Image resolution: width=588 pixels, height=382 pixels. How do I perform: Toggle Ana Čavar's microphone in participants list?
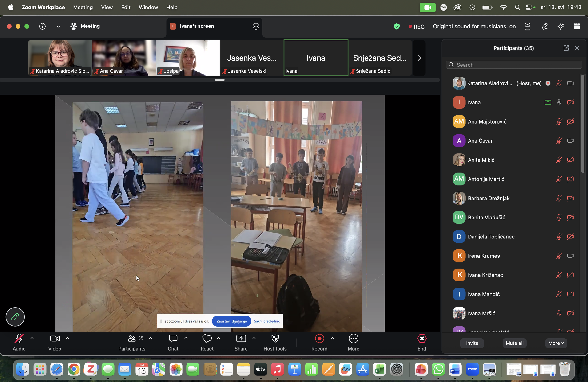point(559,141)
